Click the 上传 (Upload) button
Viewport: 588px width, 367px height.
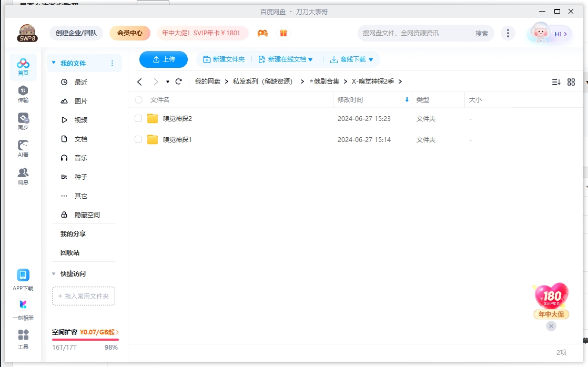pyautogui.click(x=163, y=59)
